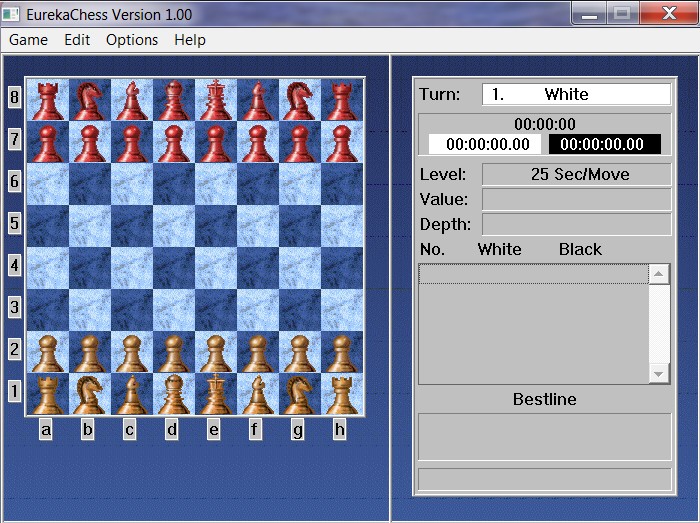Click the red bishop on f8

pyautogui.click(x=258, y=100)
